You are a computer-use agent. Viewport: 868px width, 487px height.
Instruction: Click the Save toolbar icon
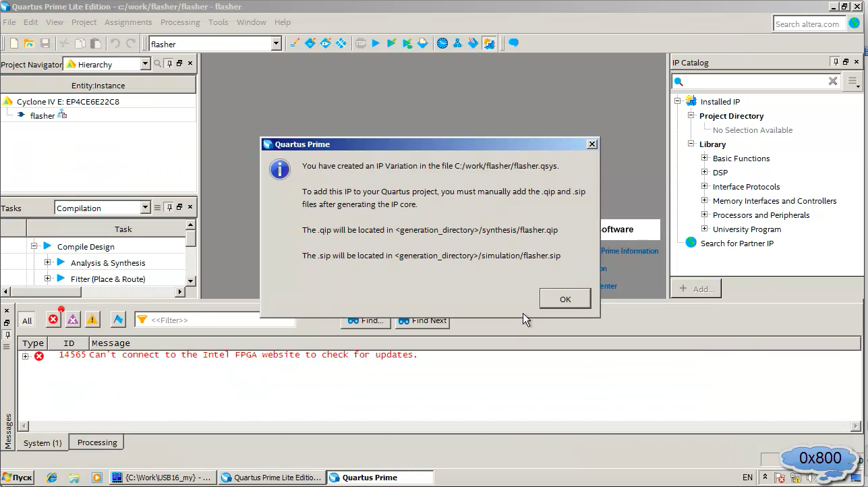[x=45, y=43]
